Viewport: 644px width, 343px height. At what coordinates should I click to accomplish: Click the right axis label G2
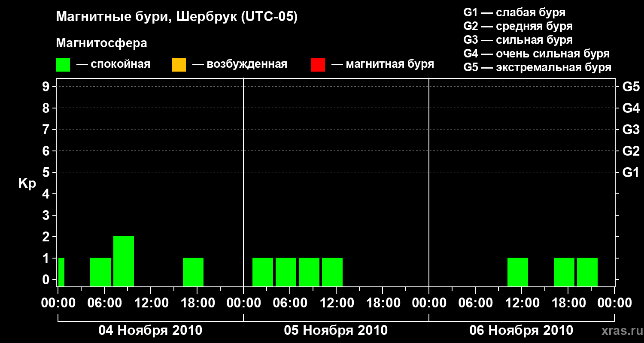pos(631,151)
